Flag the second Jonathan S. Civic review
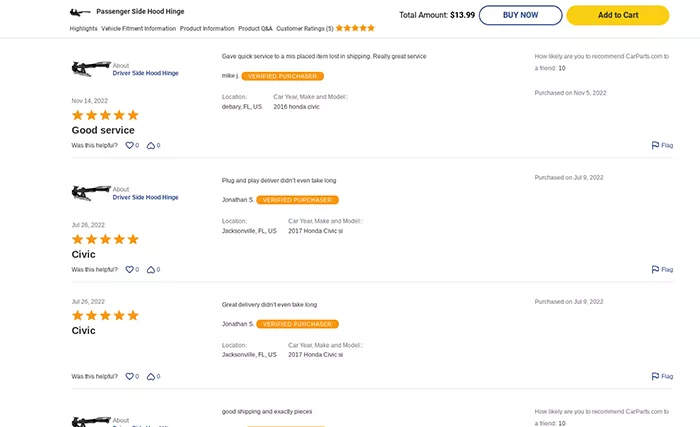This screenshot has height=427, width=700. pos(662,376)
